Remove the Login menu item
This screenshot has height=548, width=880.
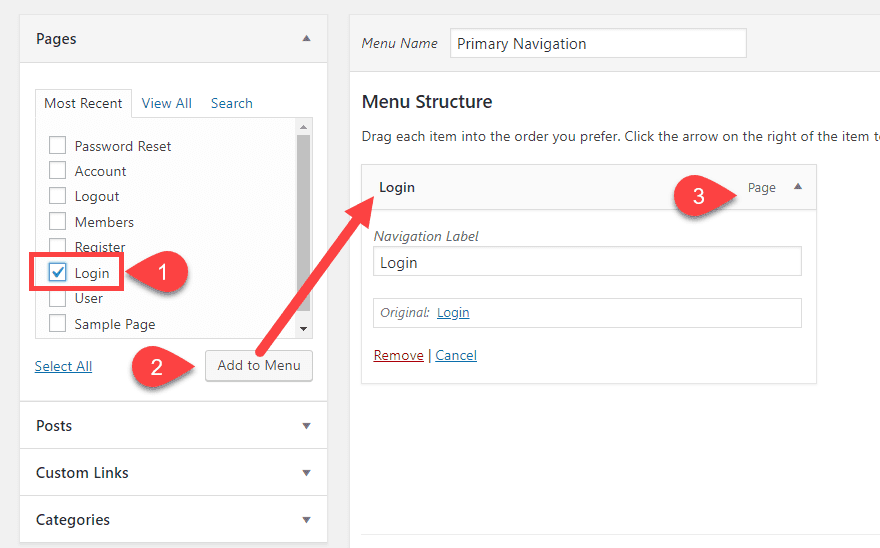[398, 355]
